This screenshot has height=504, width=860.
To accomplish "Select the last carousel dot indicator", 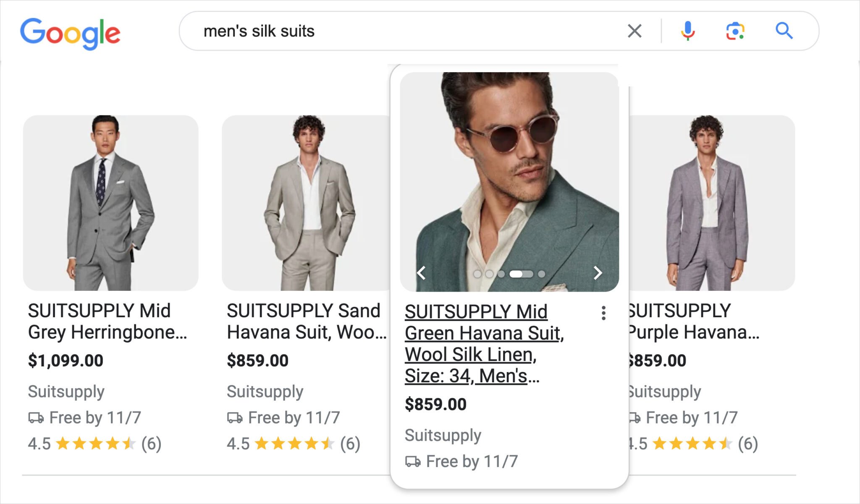I will click(542, 274).
